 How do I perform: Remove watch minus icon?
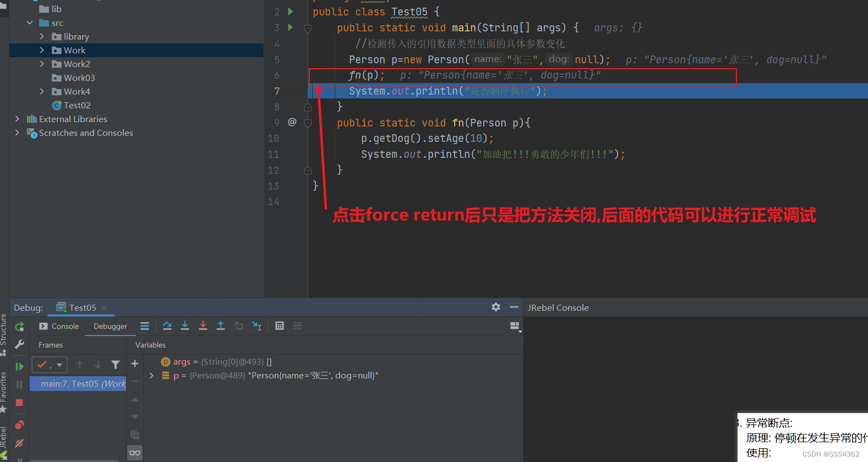coord(135,381)
